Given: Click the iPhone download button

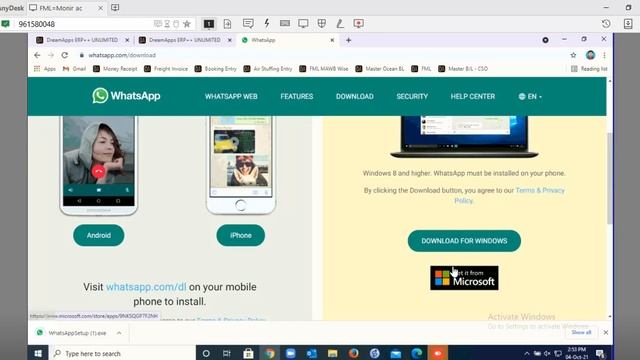Looking at the screenshot, I should [240, 235].
